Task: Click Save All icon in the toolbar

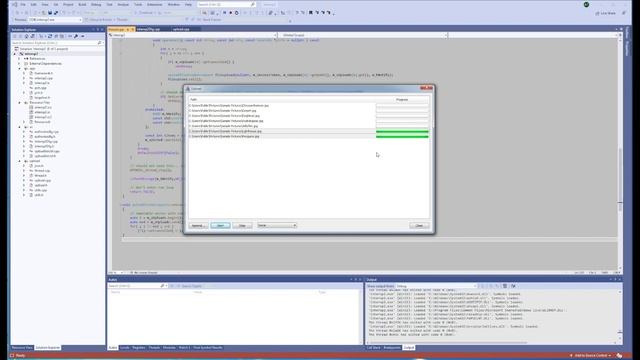Action: [56, 13]
